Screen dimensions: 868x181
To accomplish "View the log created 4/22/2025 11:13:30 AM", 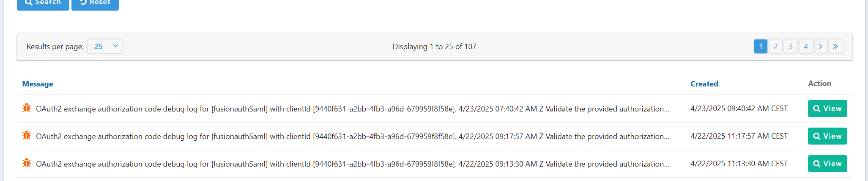I will (827, 164).
